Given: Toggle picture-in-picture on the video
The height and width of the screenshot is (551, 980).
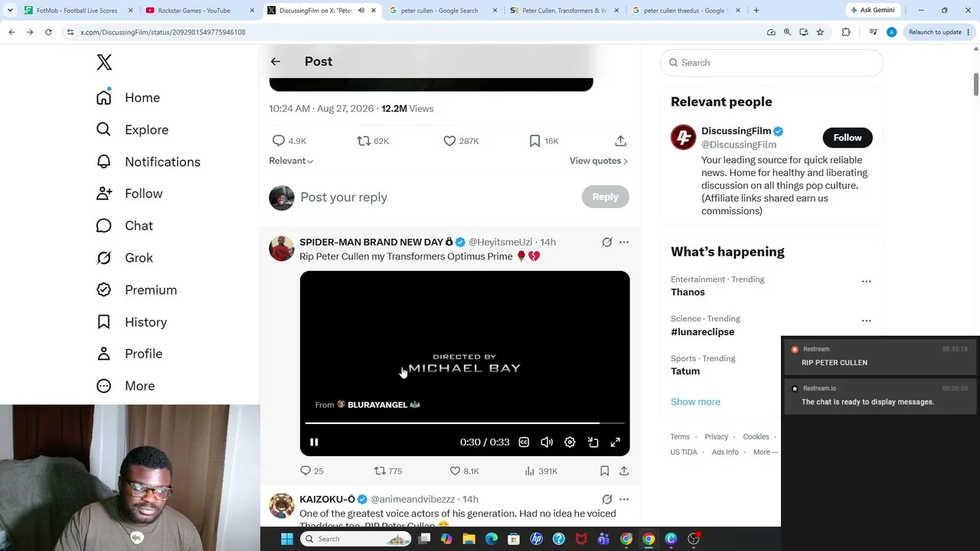Looking at the screenshot, I should point(593,442).
